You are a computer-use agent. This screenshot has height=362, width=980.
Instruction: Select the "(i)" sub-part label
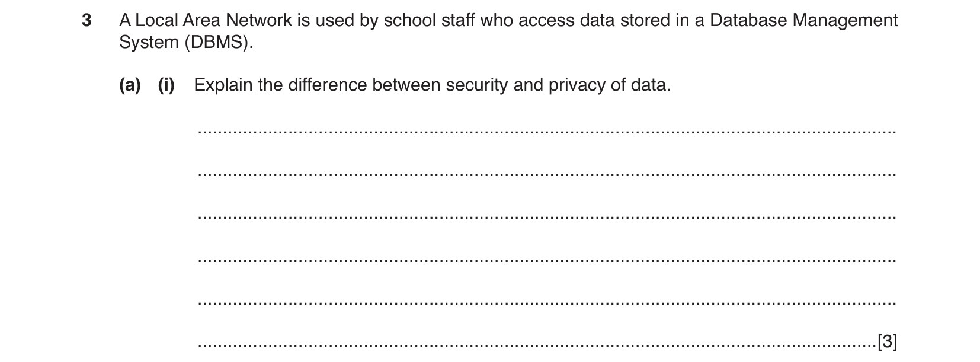pos(166,85)
